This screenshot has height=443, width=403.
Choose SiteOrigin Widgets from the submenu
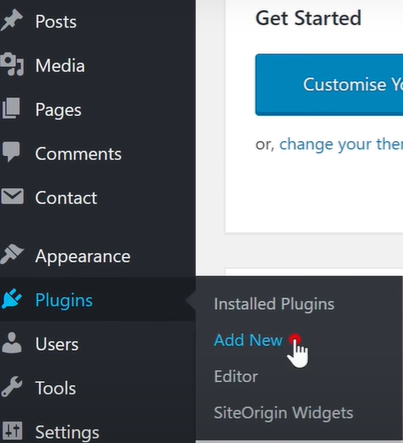pyautogui.click(x=283, y=413)
